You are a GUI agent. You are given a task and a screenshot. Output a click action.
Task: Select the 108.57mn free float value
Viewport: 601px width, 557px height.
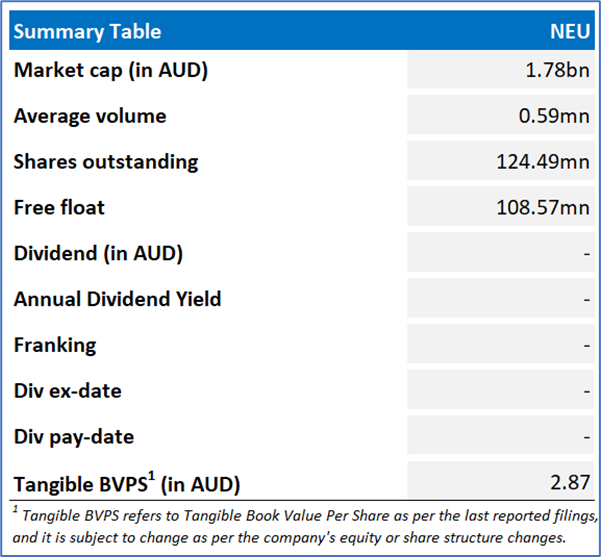tap(543, 207)
